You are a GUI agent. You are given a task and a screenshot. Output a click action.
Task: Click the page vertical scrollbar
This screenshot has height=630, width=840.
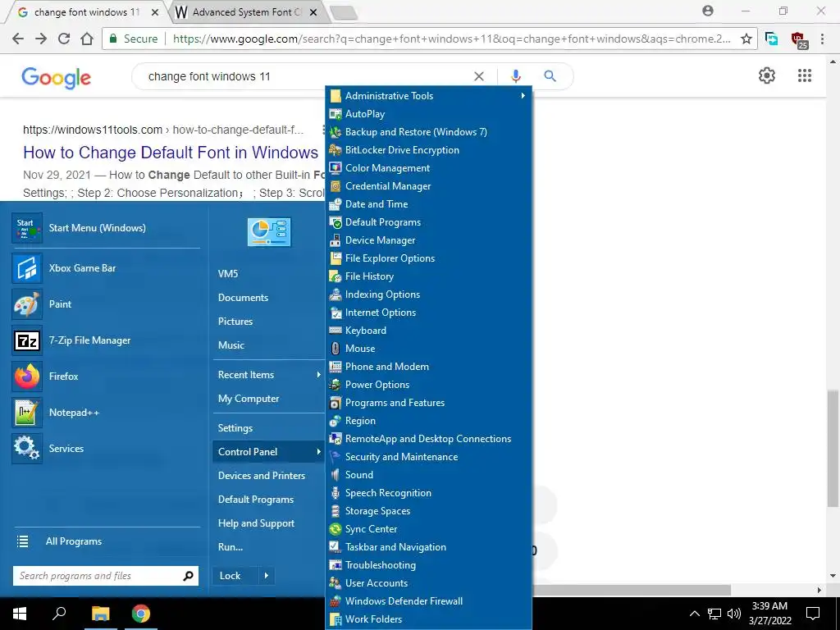click(833, 449)
